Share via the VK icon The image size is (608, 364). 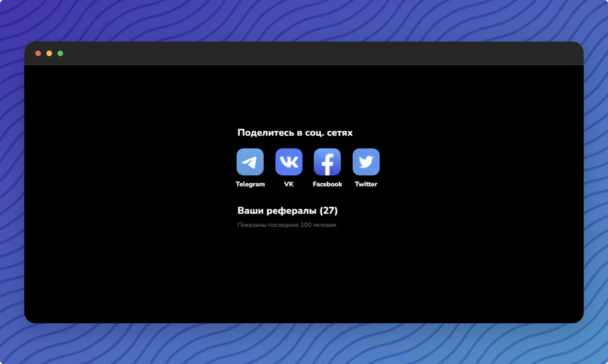point(289,162)
